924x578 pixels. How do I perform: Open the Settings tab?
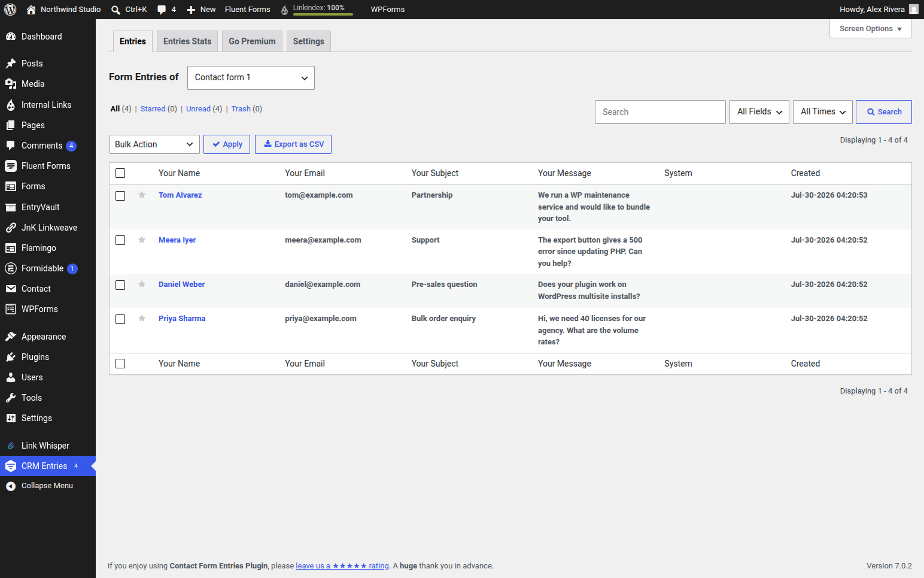(x=309, y=41)
